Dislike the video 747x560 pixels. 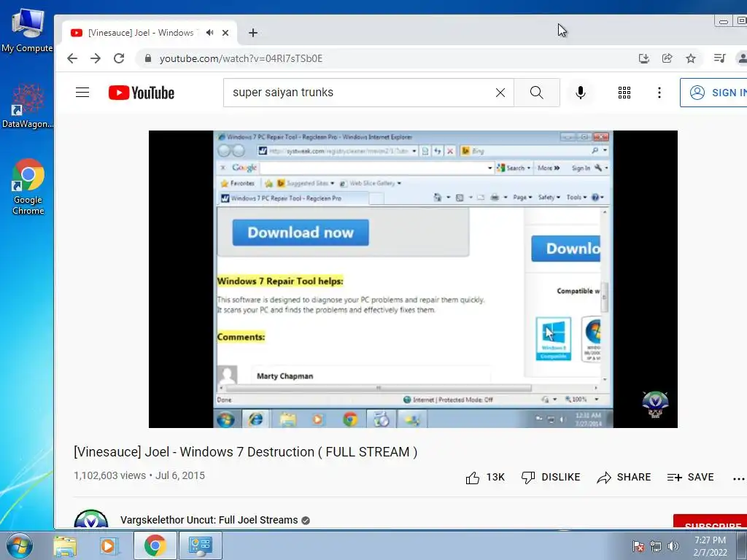(551, 477)
